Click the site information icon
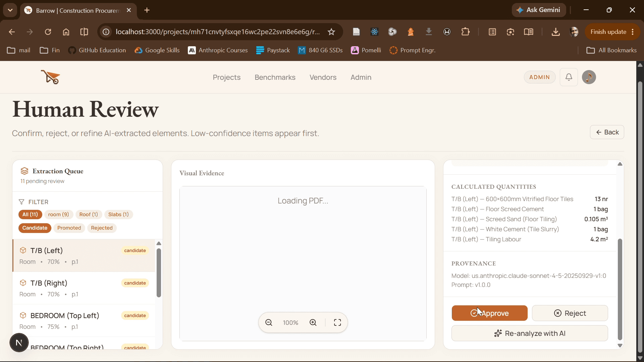 click(106, 32)
